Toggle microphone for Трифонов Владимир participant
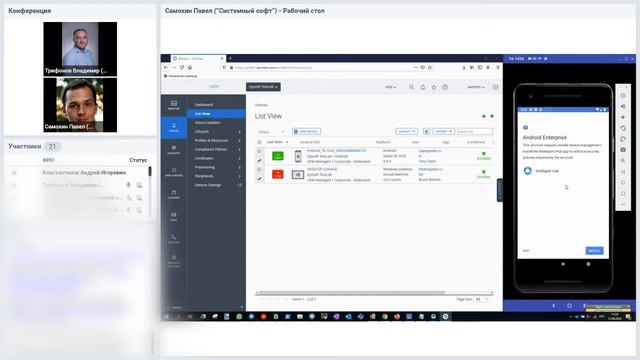Screen dimensions: 640x360 (128, 185)
